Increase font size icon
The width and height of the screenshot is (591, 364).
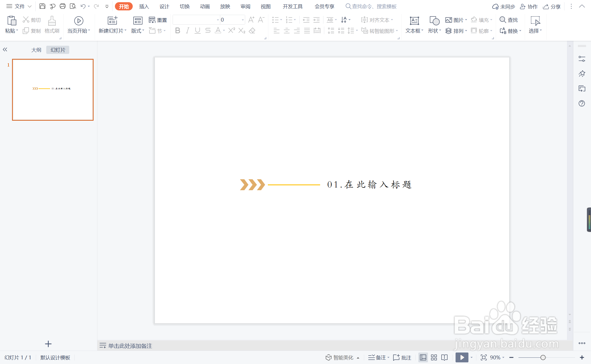click(x=251, y=20)
